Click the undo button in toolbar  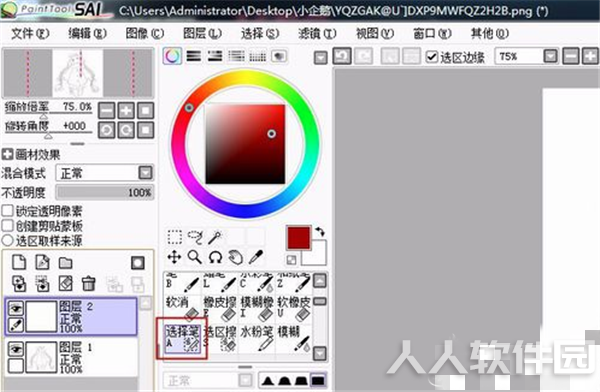(x=342, y=56)
